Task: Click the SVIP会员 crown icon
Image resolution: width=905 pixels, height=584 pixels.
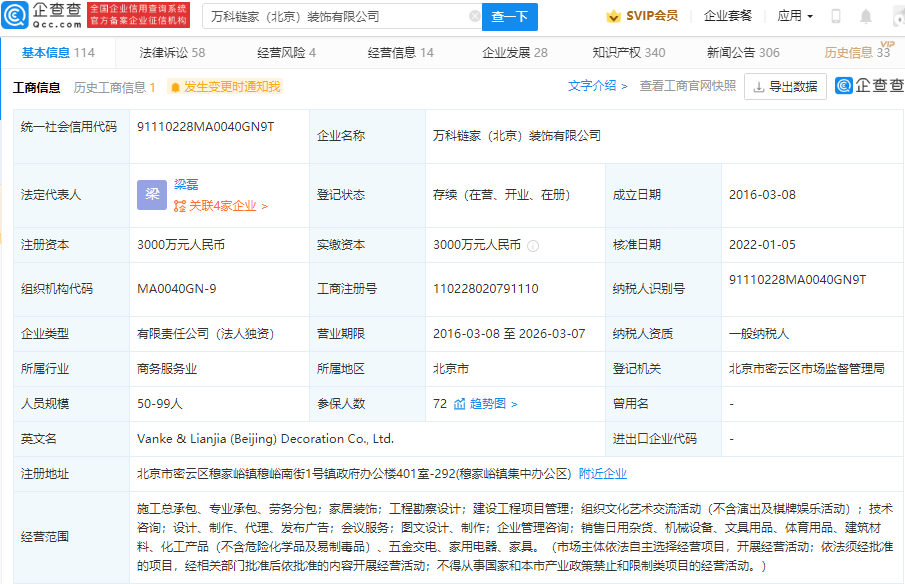Action: pyautogui.click(x=614, y=17)
